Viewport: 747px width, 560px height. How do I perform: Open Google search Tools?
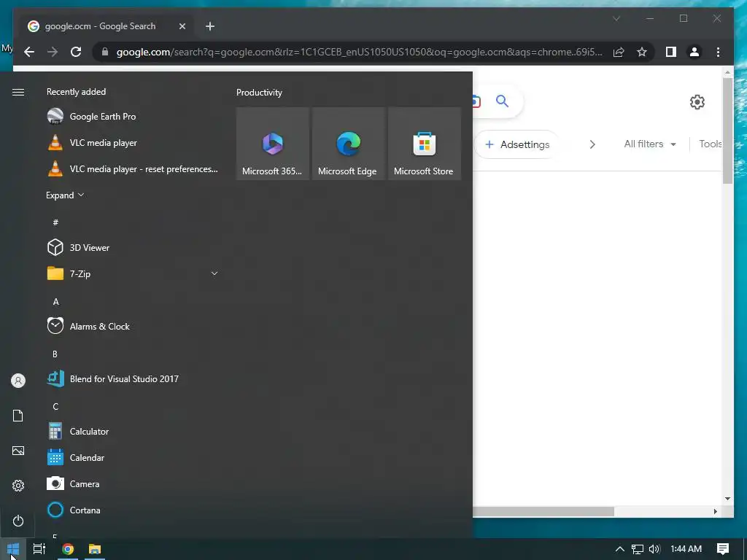(710, 144)
